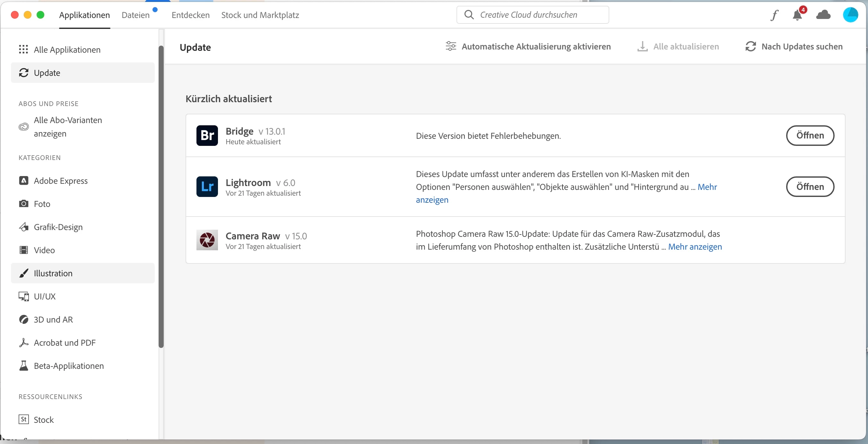Click the fonts 'f' icon
Viewport: 868px width, 444px height.
[774, 15]
